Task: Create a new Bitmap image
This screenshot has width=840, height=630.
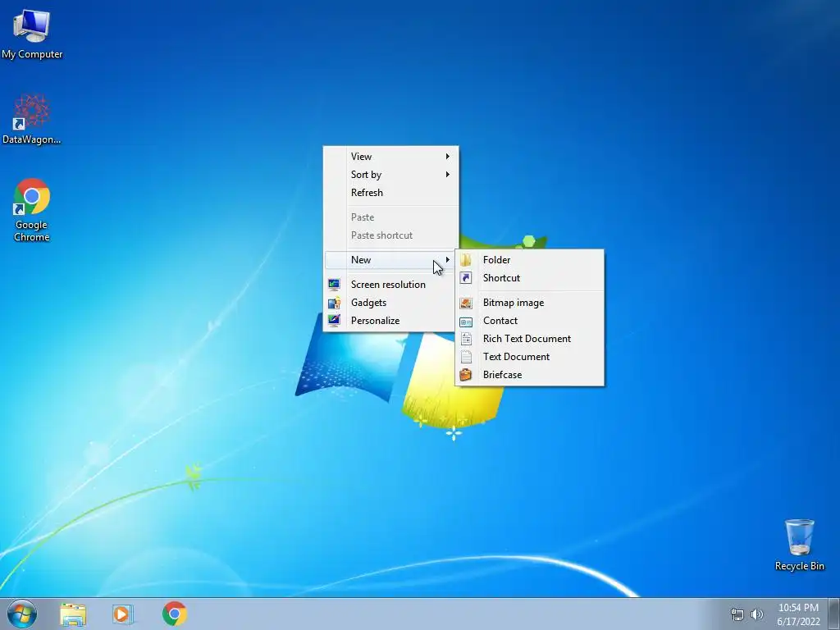Action: [x=529, y=303]
